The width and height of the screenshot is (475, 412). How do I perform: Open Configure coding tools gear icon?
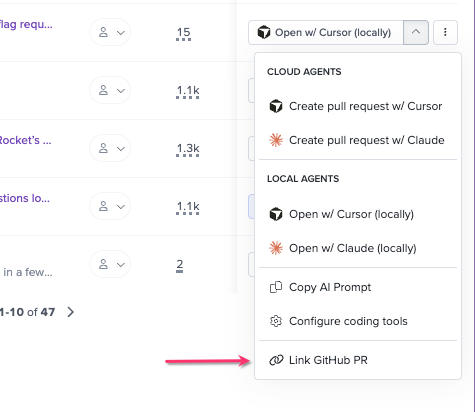[276, 321]
